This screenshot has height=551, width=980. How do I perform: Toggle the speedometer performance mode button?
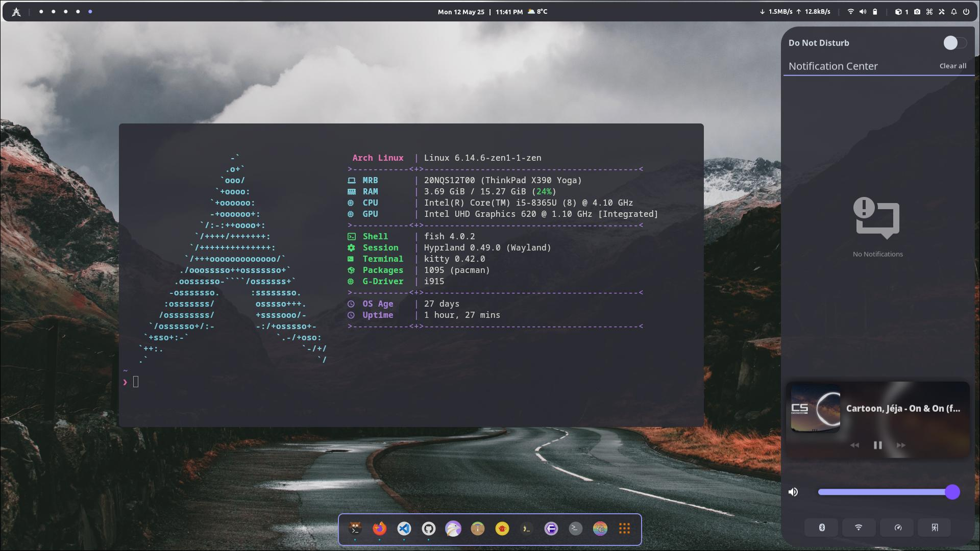(897, 528)
